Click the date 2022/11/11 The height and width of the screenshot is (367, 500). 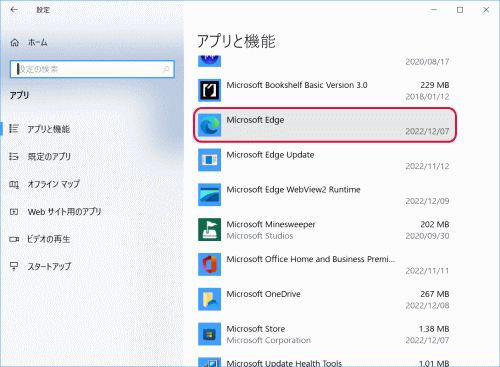coord(427,271)
